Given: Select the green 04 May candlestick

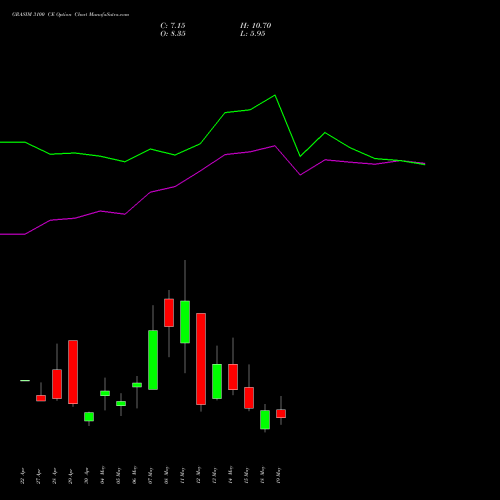Looking at the screenshot, I should coord(105,393).
